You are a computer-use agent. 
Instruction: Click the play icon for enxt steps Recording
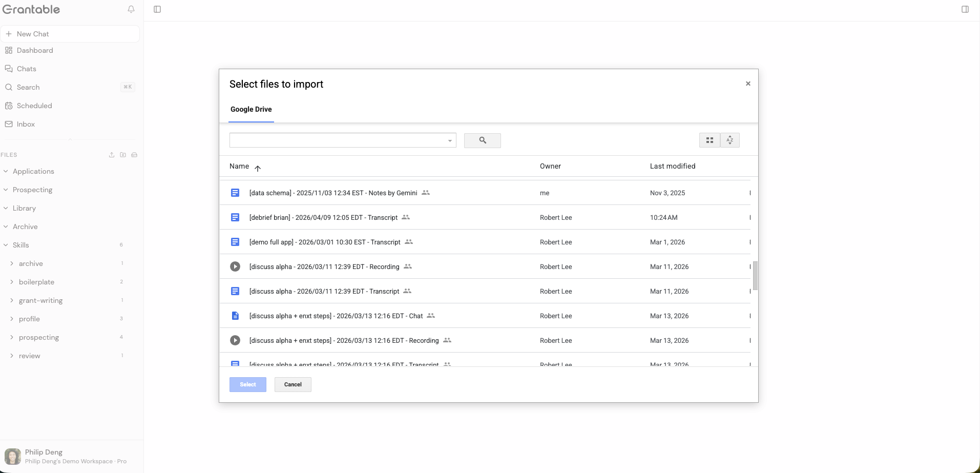[235, 340]
